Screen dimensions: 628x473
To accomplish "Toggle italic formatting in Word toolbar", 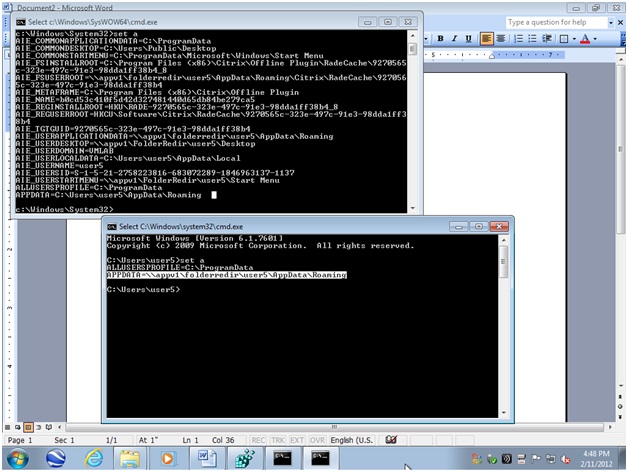I will (x=453, y=38).
